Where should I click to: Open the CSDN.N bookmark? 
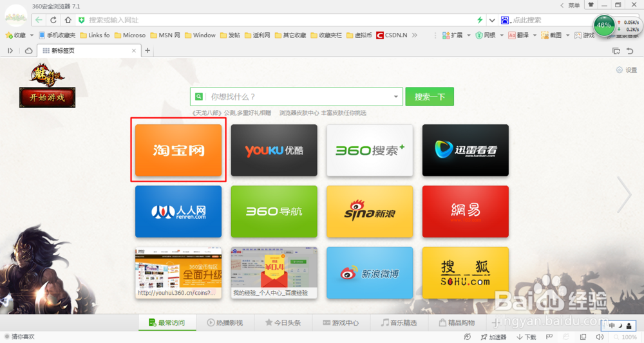coord(392,35)
